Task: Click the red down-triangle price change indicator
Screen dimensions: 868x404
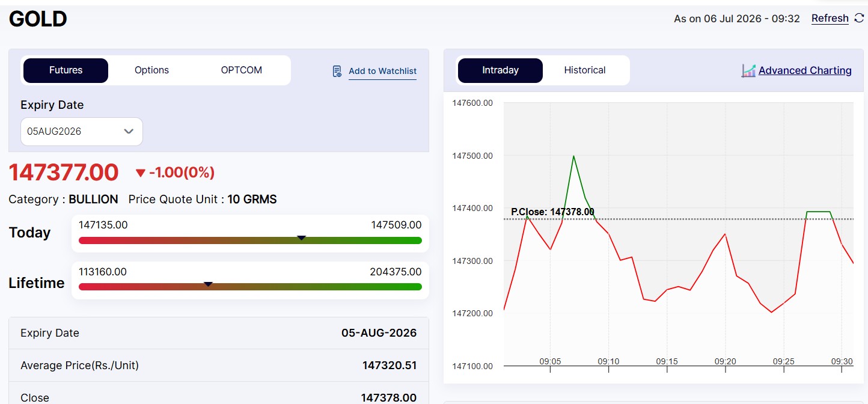Action: [x=141, y=173]
